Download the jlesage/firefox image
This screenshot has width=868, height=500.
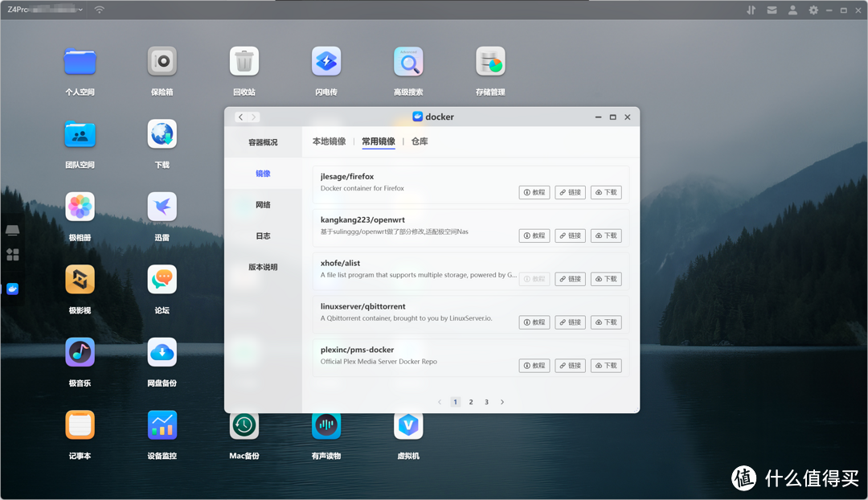tap(606, 193)
